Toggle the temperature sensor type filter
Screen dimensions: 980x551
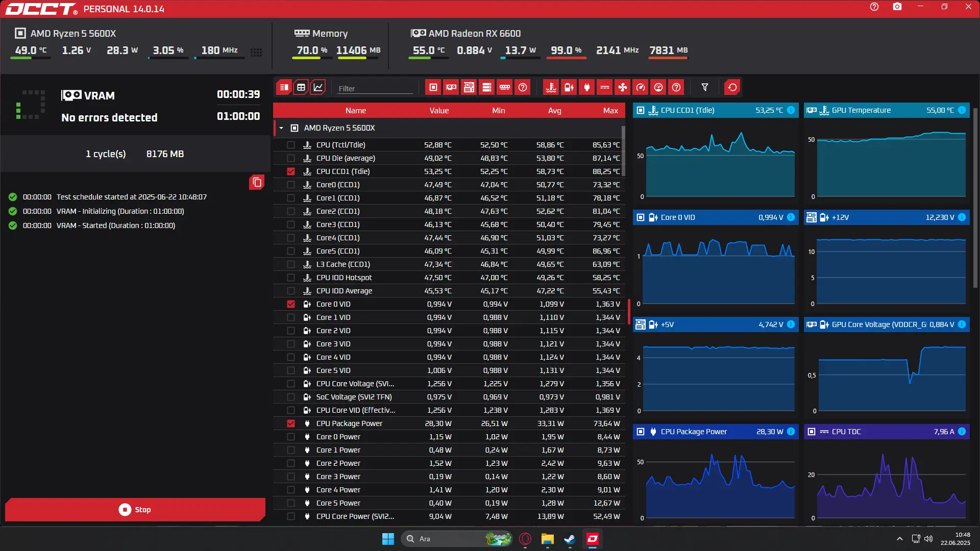point(551,87)
